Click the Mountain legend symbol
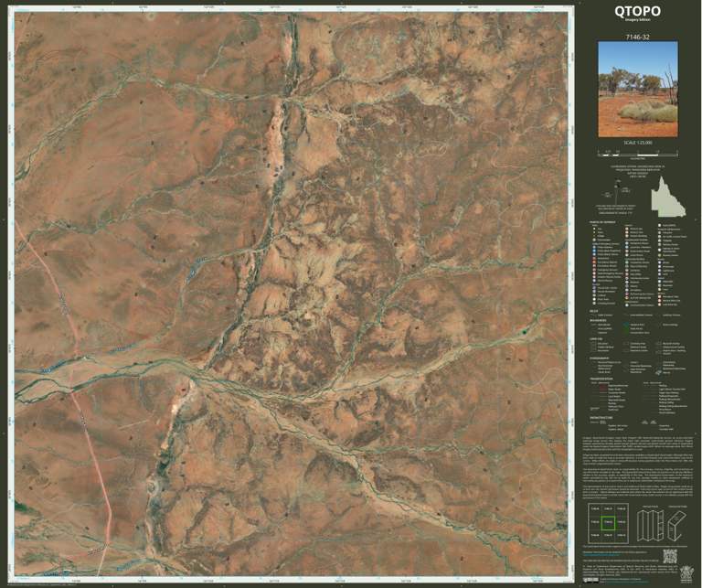The image size is (702, 588). (659, 285)
